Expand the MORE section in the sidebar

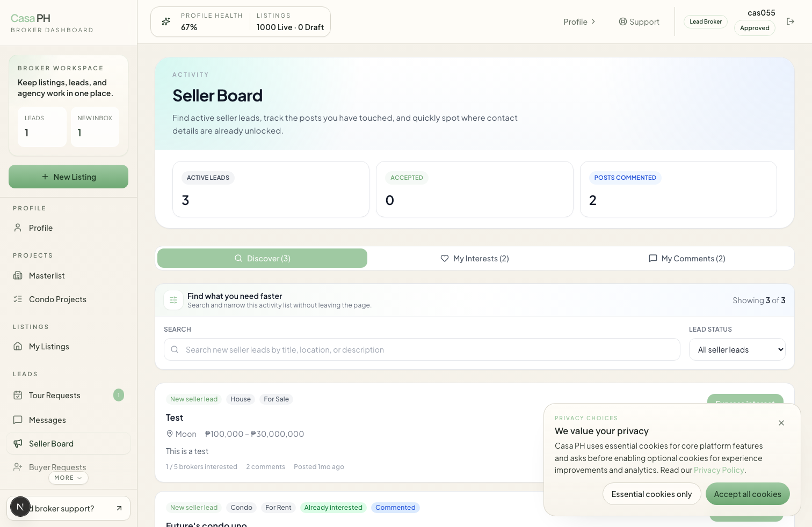[68, 478]
